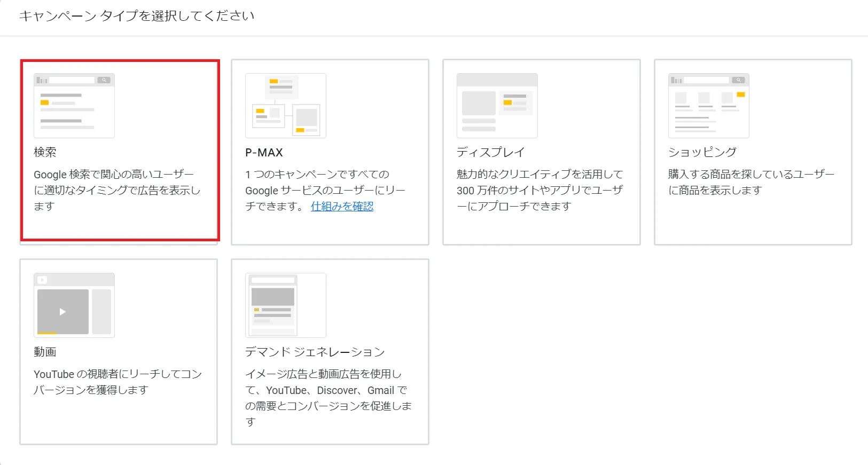
Task: Pick the ショッピング campaign illustration
Action: tap(709, 106)
